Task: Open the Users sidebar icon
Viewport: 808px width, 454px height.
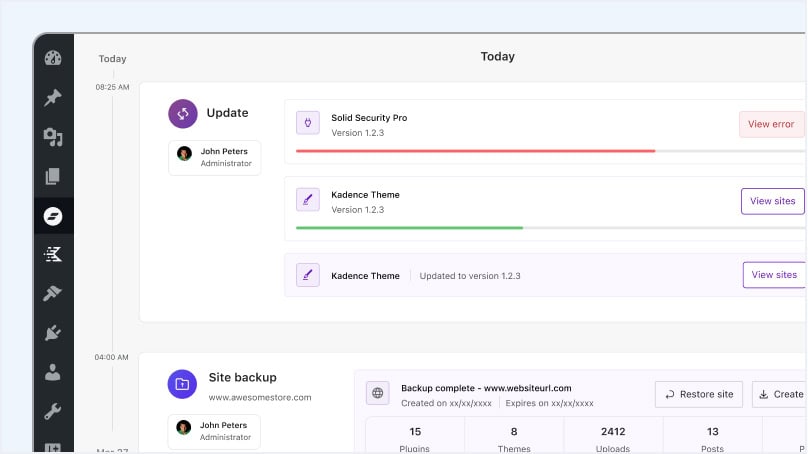Action: (53, 372)
